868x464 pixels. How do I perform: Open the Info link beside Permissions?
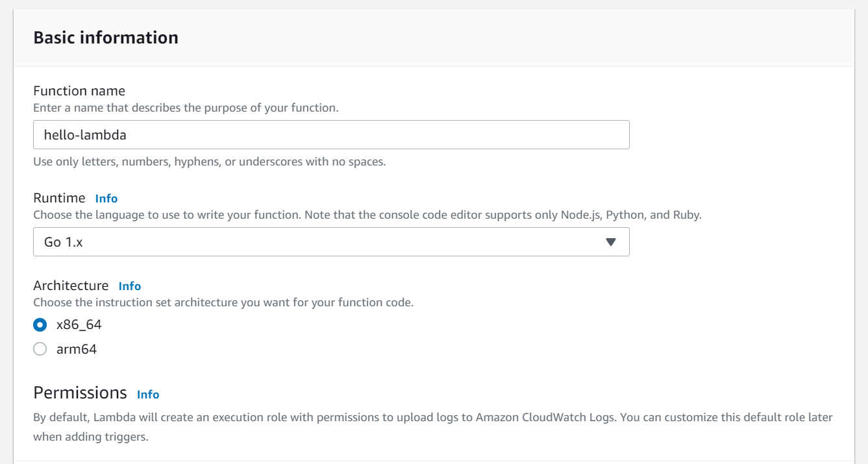click(x=148, y=395)
